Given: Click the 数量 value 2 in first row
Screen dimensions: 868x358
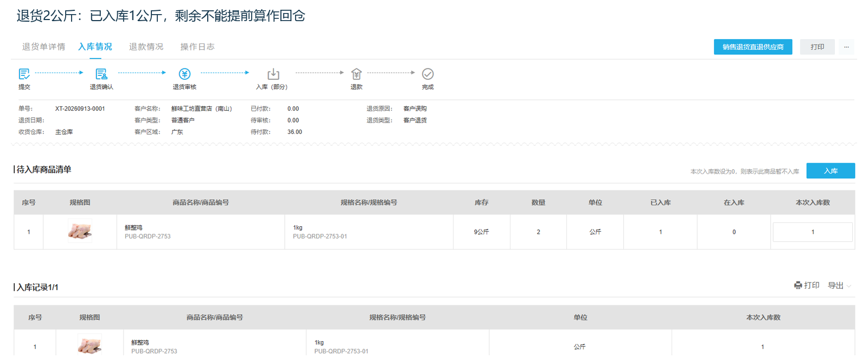Looking at the screenshot, I should (x=538, y=232).
